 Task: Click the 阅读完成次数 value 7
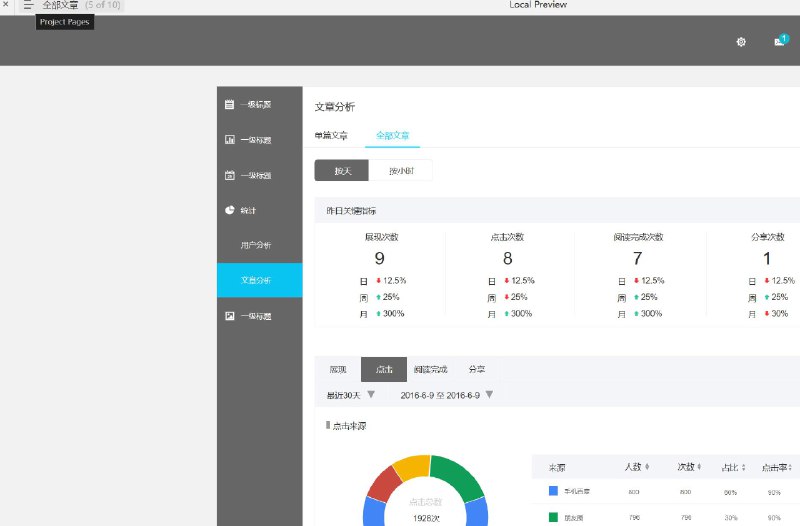click(637, 258)
